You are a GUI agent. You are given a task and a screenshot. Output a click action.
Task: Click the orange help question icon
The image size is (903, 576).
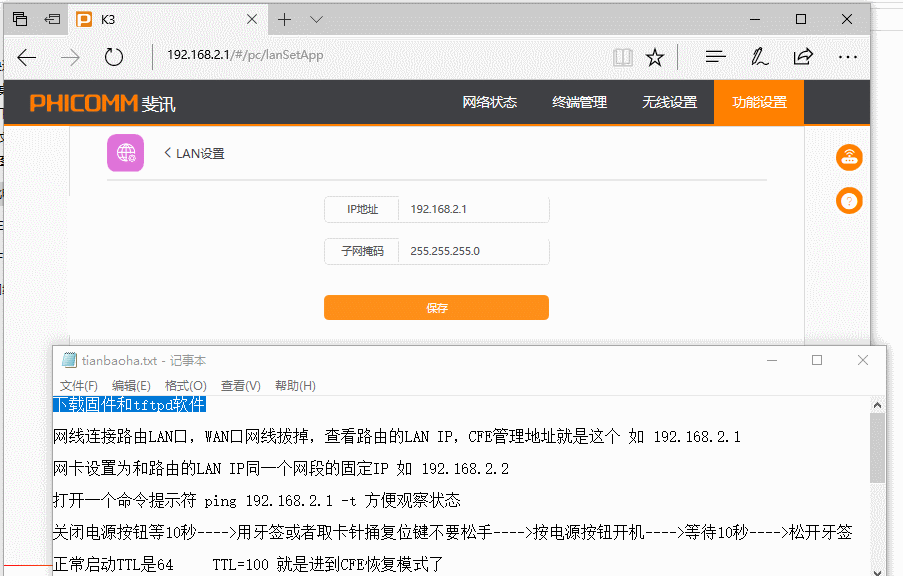pos(849,201)
